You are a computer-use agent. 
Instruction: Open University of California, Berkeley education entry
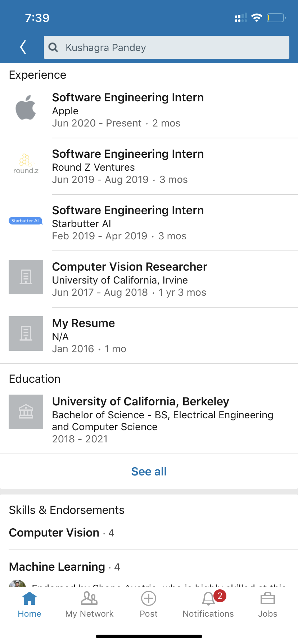(140, 402)
